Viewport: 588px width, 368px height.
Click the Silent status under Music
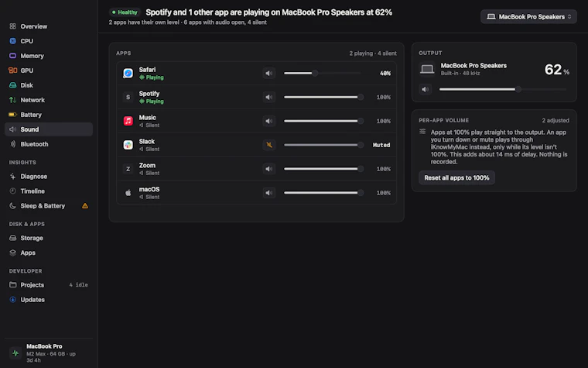tap(149, 125)
